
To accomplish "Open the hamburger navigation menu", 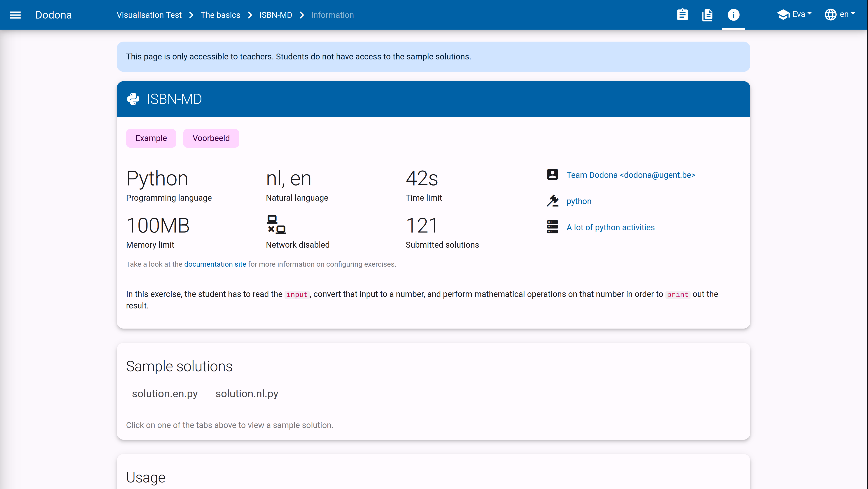I will click(x=15, y=15).
